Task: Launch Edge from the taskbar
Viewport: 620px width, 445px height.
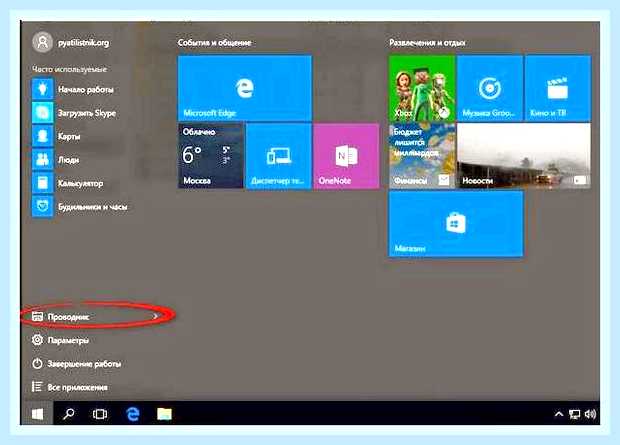Action: [x=132, y=414]
